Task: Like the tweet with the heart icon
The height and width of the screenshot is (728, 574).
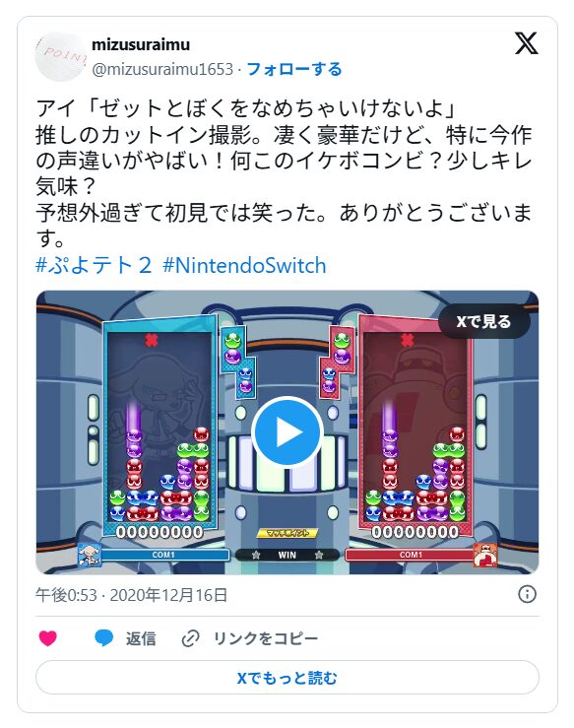Action: [48, 638]
